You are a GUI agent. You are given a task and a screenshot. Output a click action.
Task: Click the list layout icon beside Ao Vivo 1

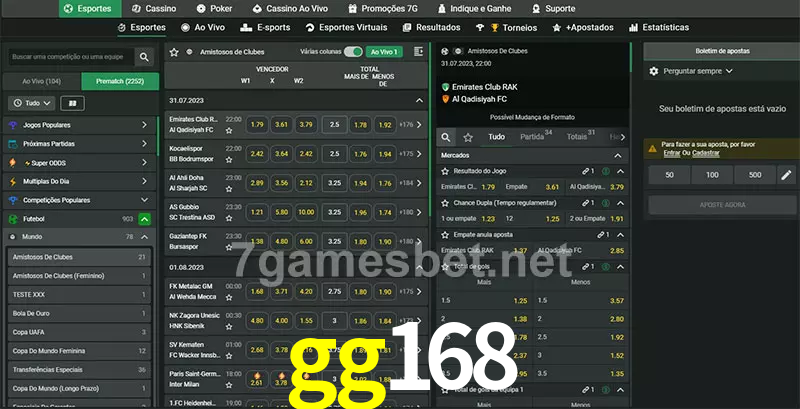pyautogui.click(x=419, y=52)
